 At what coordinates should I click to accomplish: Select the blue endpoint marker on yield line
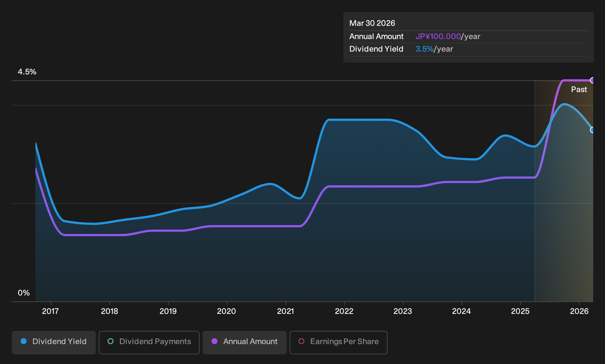[x=592, y=130]
